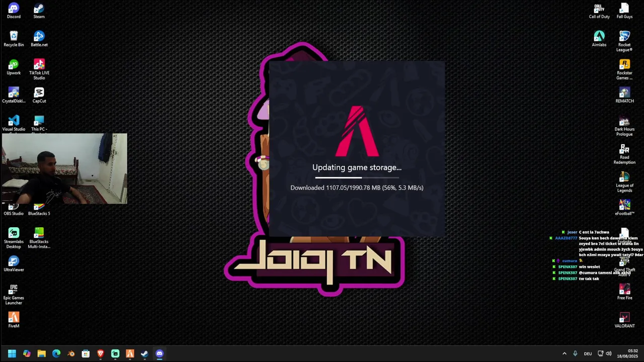Open the Steam desktop shortcut

[39, 11]
